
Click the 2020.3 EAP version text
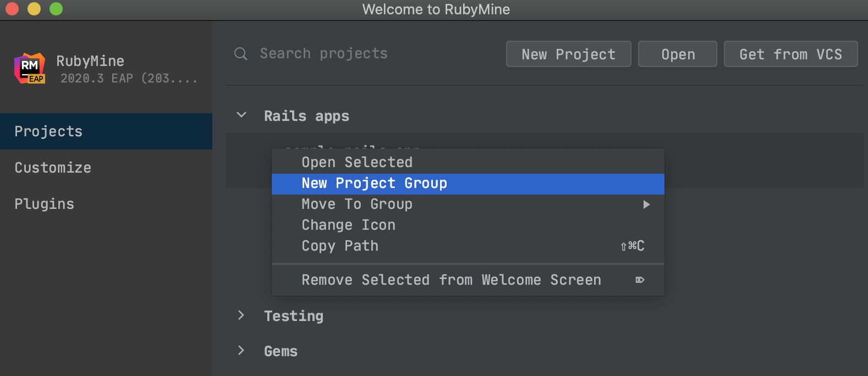point(129,79)
